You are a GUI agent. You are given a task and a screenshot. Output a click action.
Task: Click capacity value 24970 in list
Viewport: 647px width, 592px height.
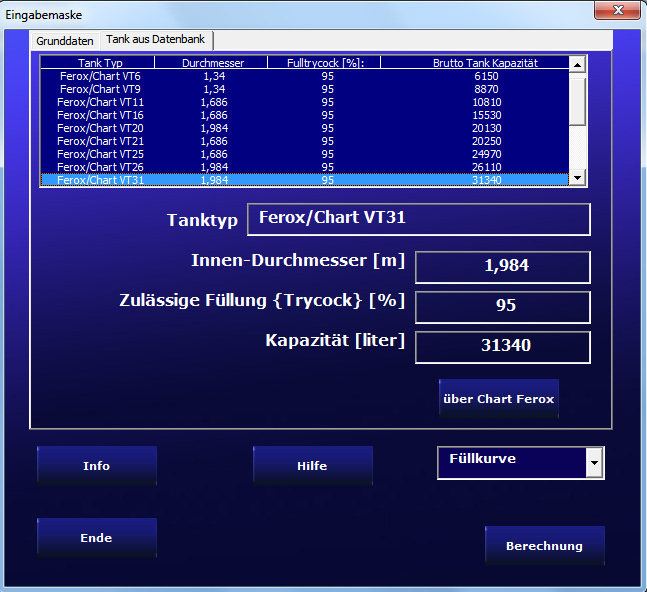pos(486,154)
